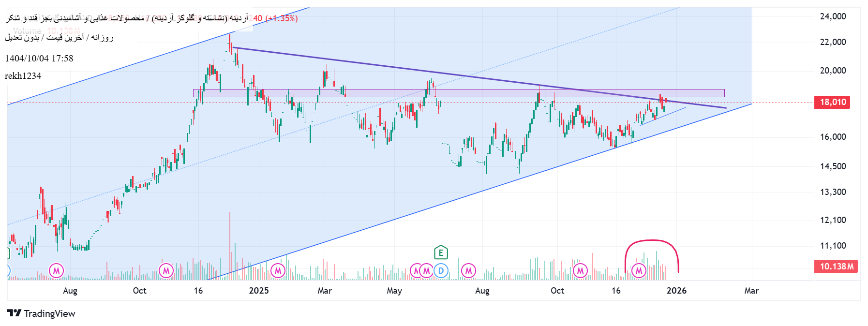The image size is (868, 326).
Task: Click the M marker right of the D marker
Action: [468, 271]
